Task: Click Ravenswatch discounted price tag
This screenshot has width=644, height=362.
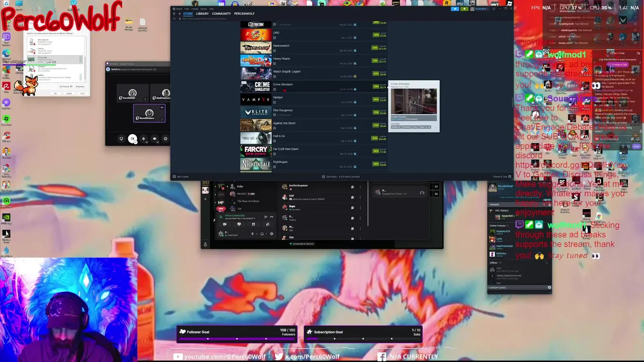Action: (x=379, y=48)
